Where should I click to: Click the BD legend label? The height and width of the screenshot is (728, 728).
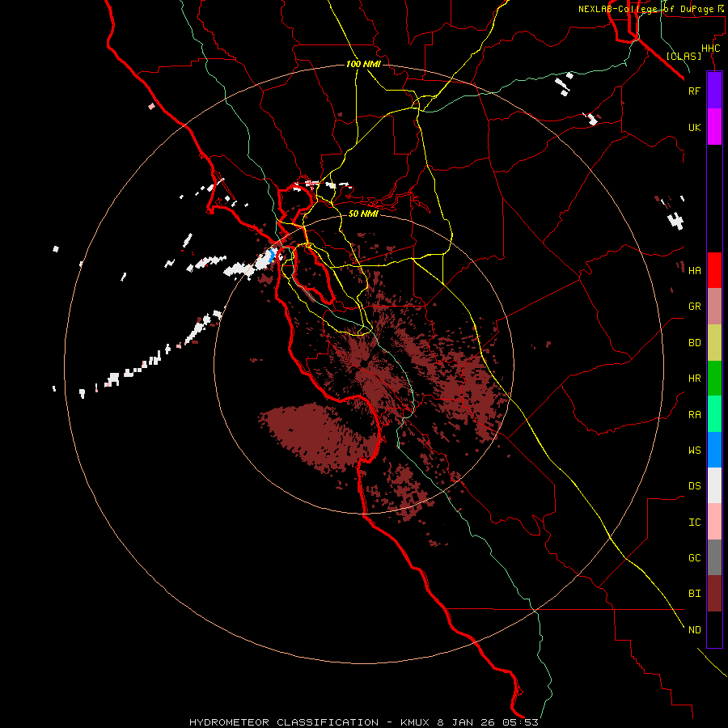tap(694, 343)
